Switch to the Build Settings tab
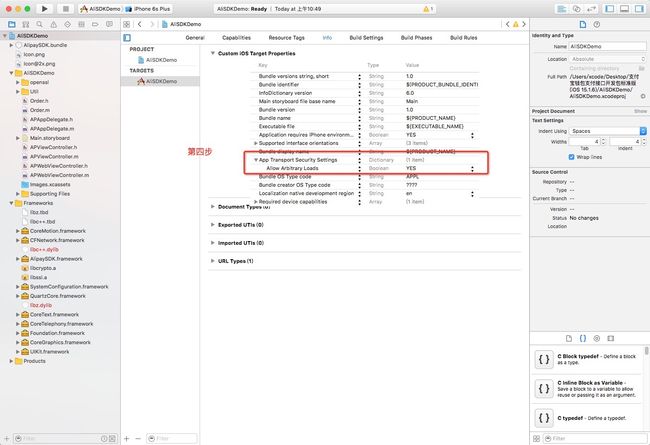The image size is (650, 445). point(366,38)
